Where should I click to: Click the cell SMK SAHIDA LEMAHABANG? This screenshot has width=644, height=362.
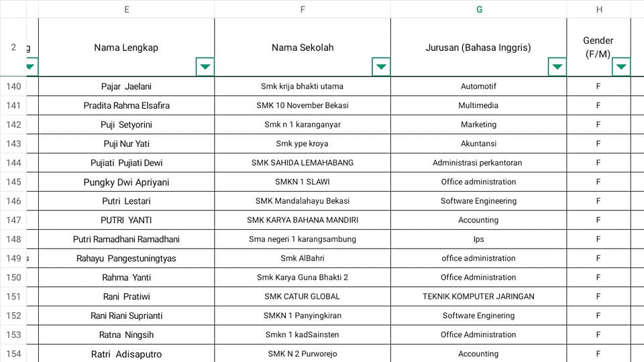pyautogui.click(x=303, y=162)
